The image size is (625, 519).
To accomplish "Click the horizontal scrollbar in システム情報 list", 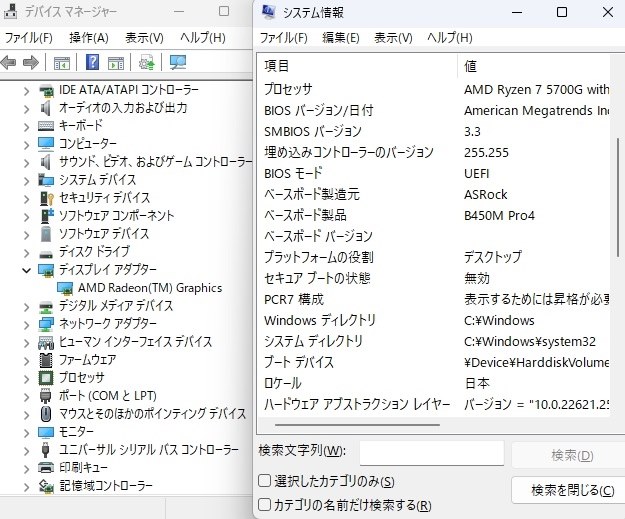I will click(357, 425).
